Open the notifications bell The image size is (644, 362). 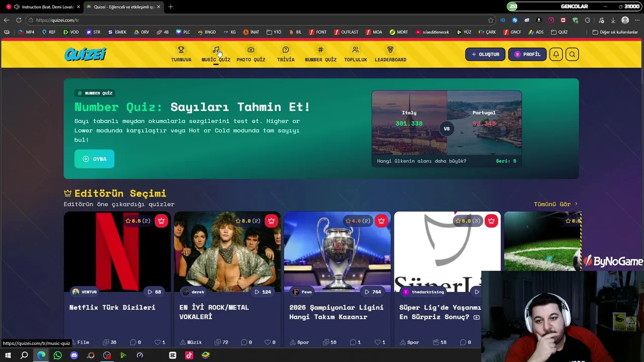(x=556, y=54)
